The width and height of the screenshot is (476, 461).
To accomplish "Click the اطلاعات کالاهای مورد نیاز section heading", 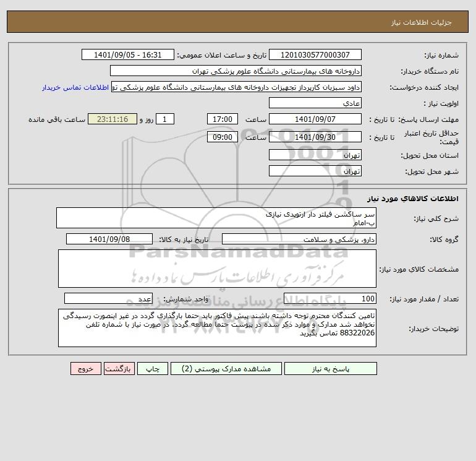I will click(x=413, y=199).
